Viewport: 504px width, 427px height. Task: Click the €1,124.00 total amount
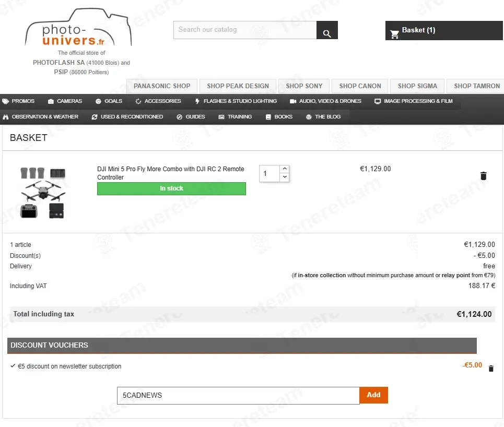(474, 314)
